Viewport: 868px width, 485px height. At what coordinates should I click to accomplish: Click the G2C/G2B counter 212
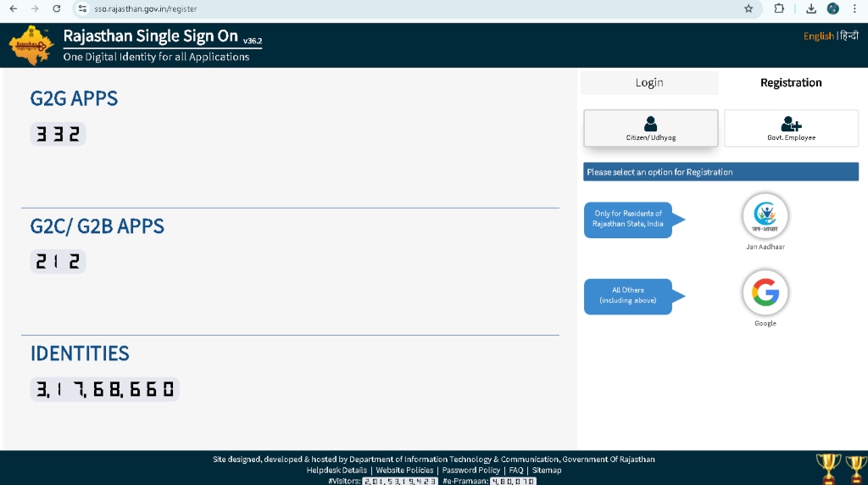click(x=58, y=261)
